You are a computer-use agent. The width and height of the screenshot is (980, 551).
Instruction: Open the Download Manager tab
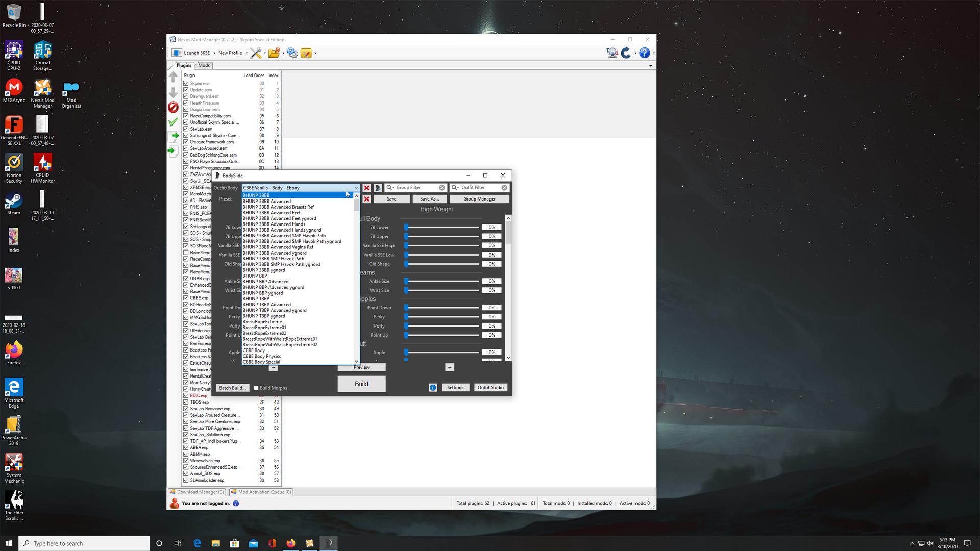tap(197, 492)
